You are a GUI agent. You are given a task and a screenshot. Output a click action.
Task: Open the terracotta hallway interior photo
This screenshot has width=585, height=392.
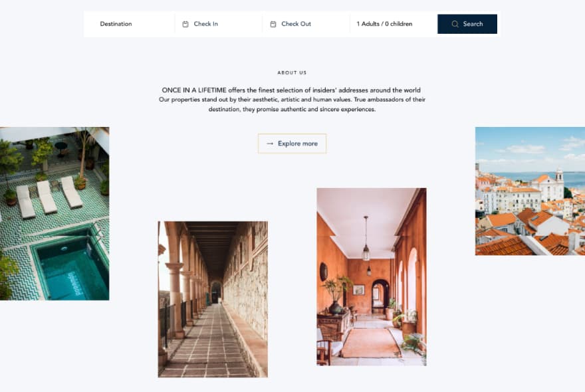(x=372, y=277)
